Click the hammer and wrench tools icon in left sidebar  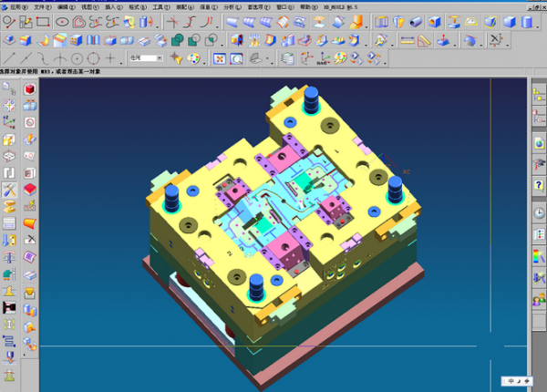coord(9,190)
